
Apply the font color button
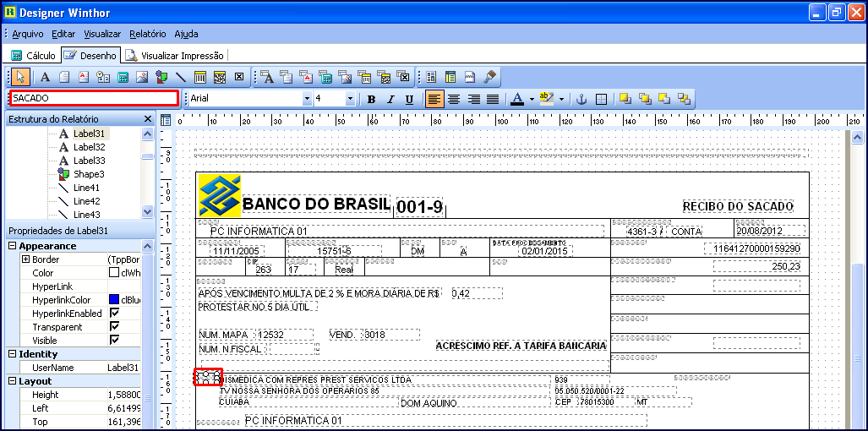point(517,100)
